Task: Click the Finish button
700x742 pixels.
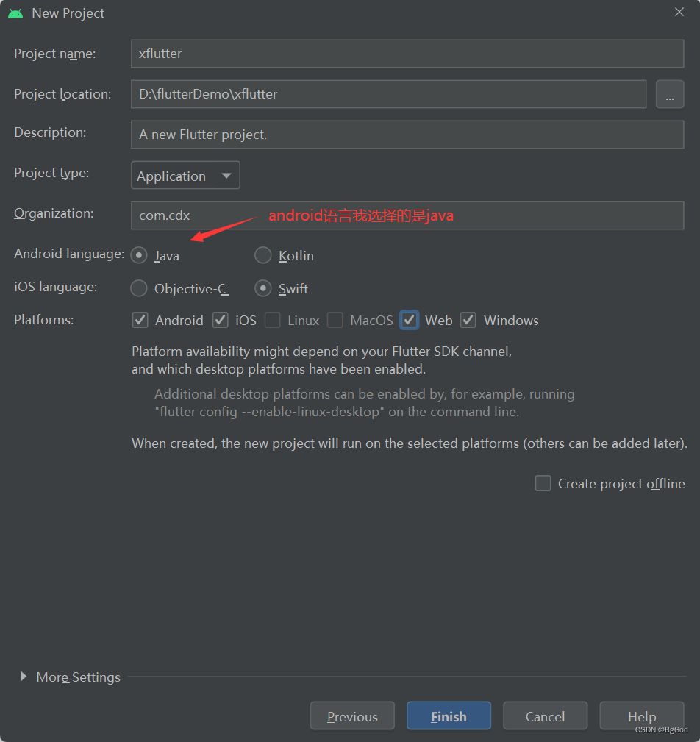Action: click(x=449, y=716)
